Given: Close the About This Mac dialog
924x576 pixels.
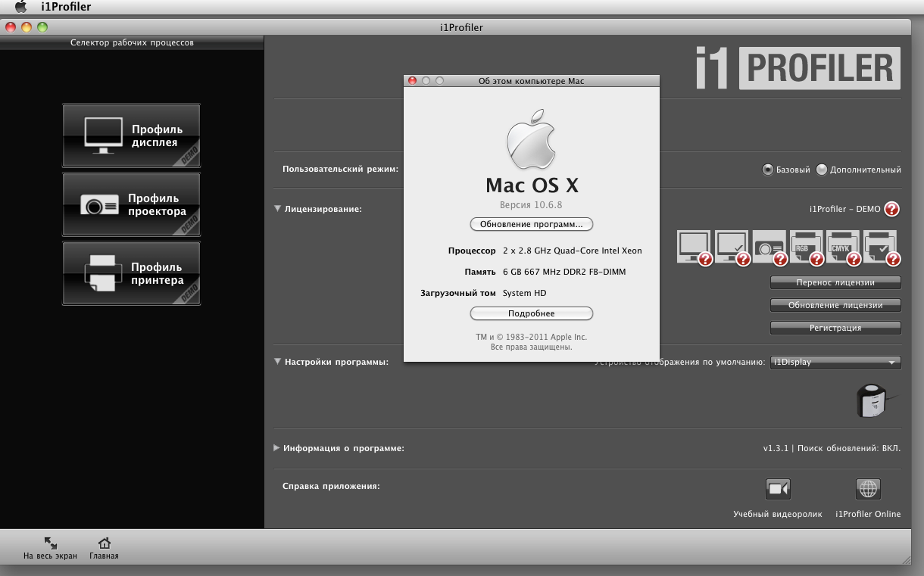Looking at the screenshot, I should coord(413,81).
